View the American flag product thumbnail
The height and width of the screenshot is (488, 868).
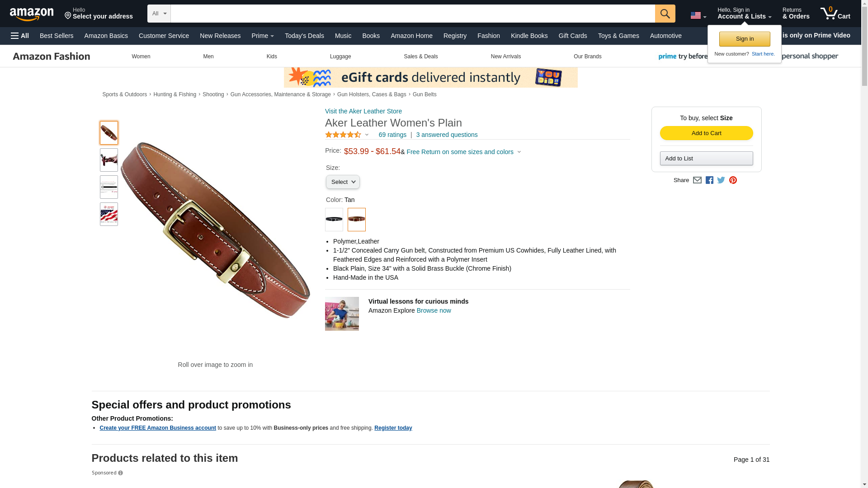coord(109,214)
